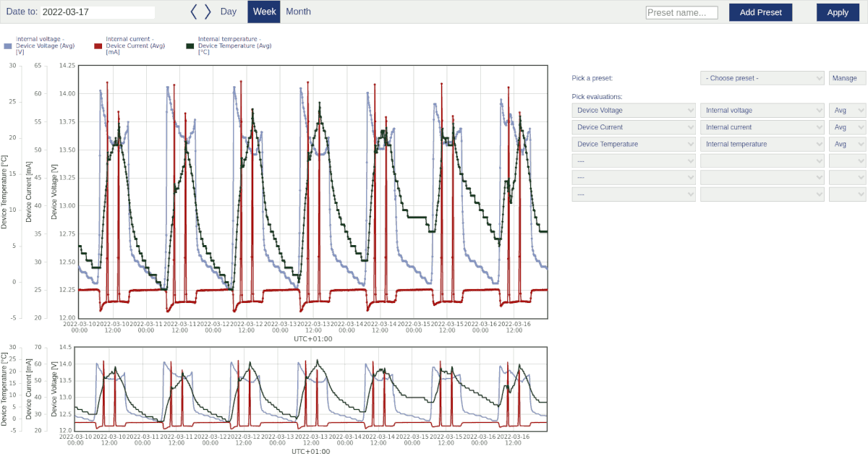Viewport: 868px width, 454px height.
Task: Open the Device Current category dropdown
Action: 634,127
